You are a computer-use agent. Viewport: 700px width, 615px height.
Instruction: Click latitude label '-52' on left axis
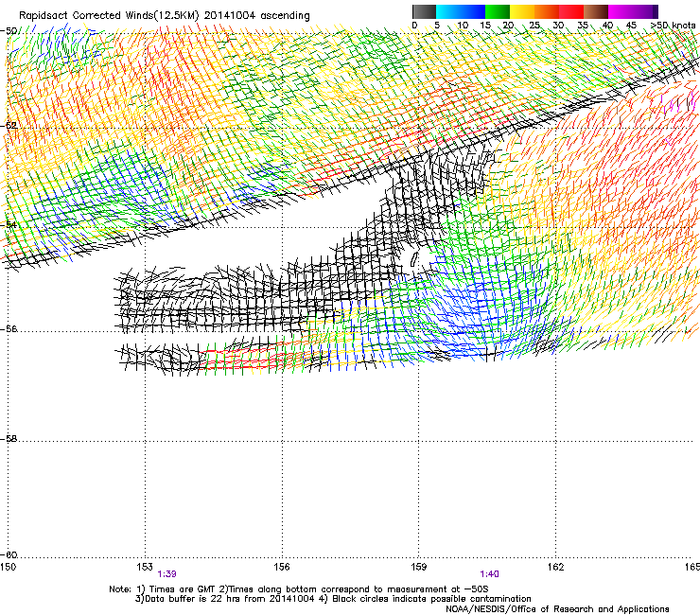point(9,126)
